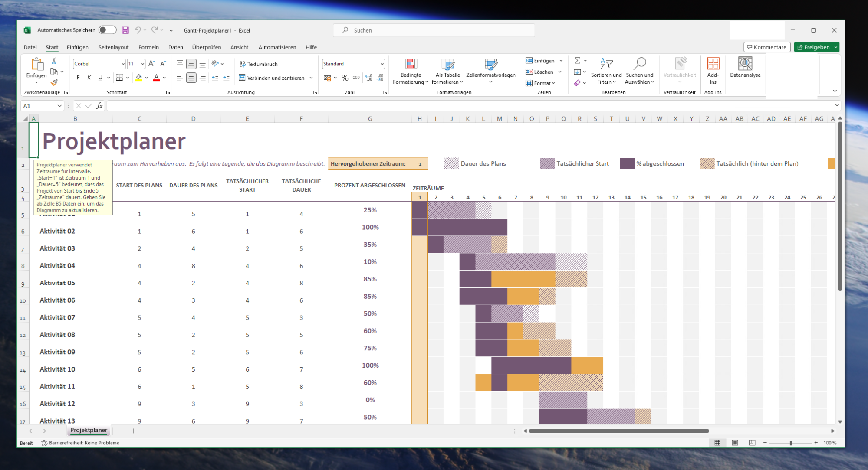Click the AutoSum sigma icon
Viewport: 868px width, 470px height.
pos(577,61)
